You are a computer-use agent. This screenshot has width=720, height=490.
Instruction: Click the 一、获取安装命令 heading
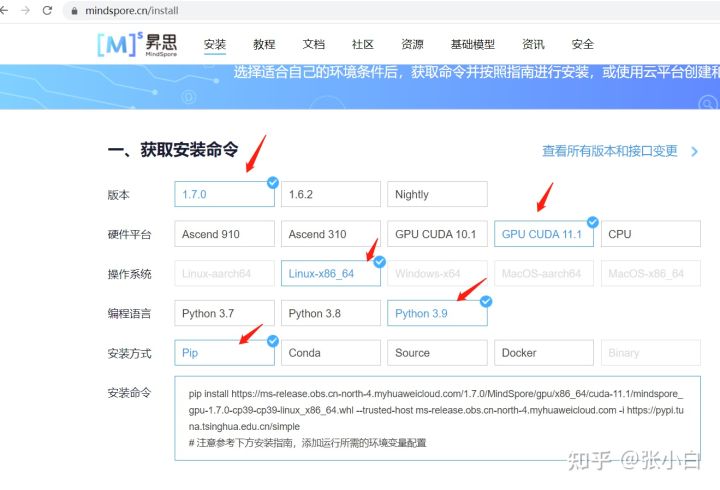click(x=173, y=150)
